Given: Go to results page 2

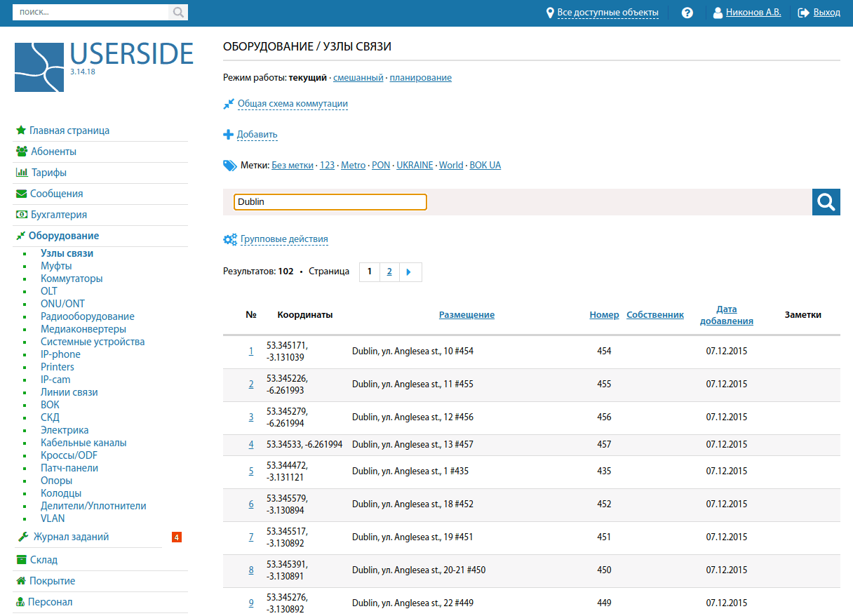Looking at the screenshot, I should (x=389, y=272).
